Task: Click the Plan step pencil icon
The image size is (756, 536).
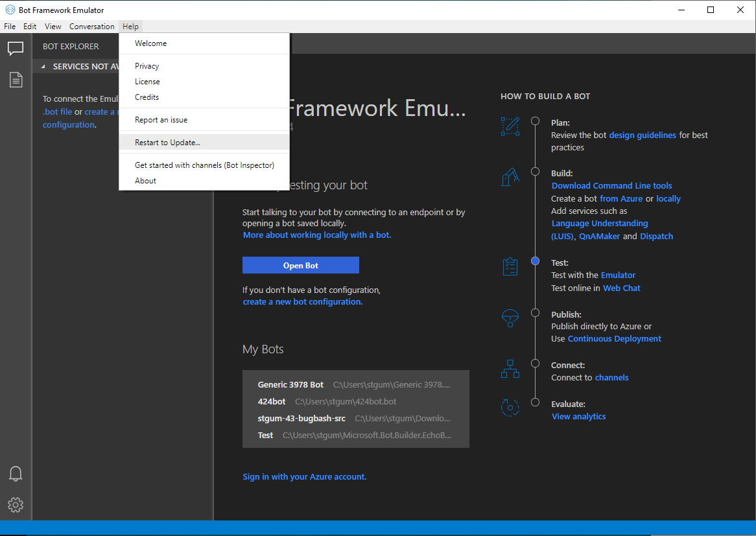Action: pyautogui.click(x=511, y=126)
